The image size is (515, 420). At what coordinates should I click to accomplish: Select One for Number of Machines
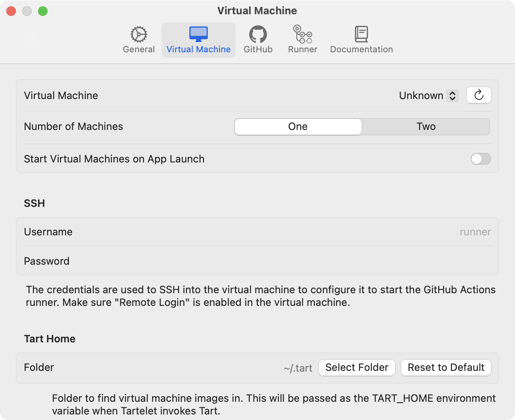(x=298, y=127)
